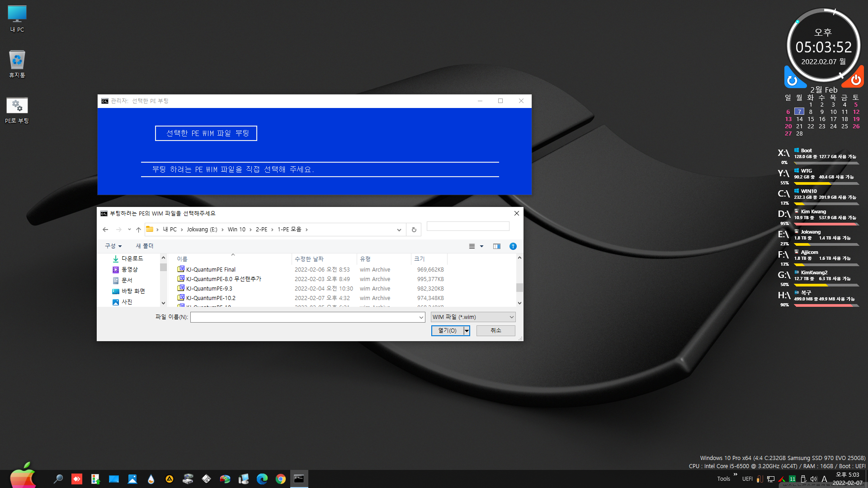The image size is (868, 488).
Task: Select the 다운로드 tree folder
Action: 128,258
